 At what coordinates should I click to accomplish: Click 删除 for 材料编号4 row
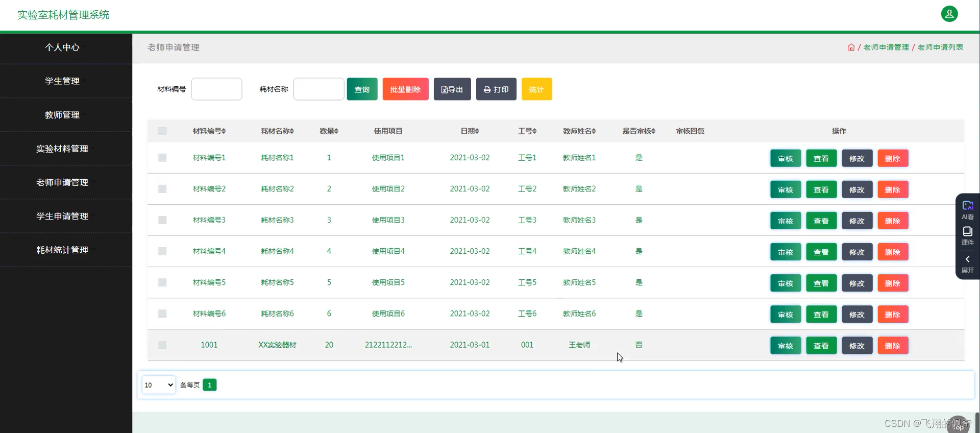pos(893,252)
